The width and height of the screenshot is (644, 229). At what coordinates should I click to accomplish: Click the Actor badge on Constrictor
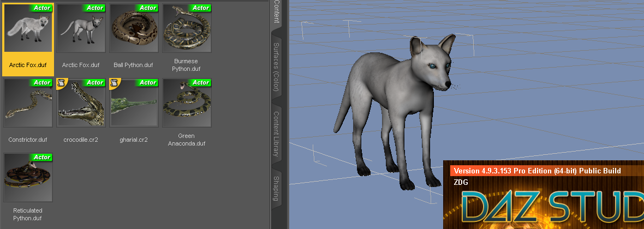[x=41, y=82]
